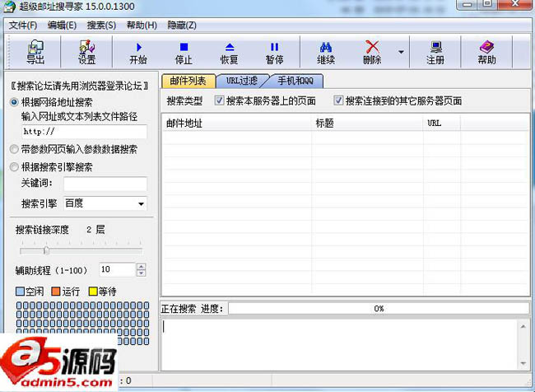Open the 搜索引擎 百度 combo box
The height and width of the screenshot is (392, 535).
point(105,203)
